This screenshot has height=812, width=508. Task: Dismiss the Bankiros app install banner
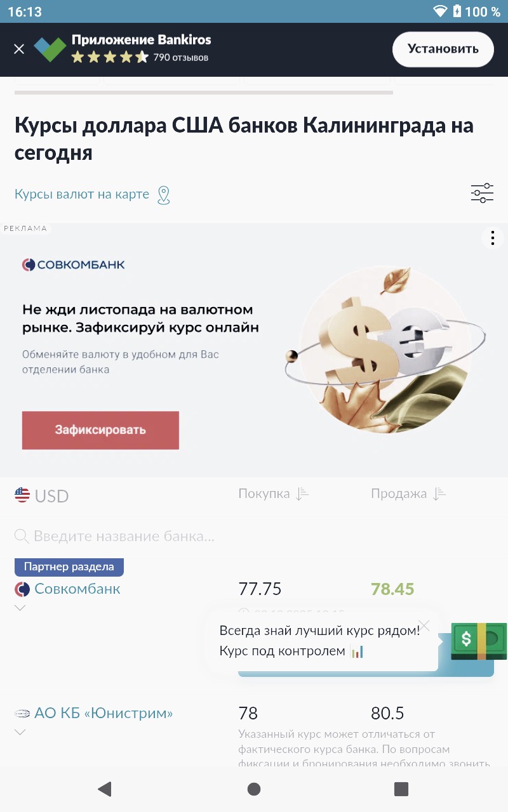19,49
